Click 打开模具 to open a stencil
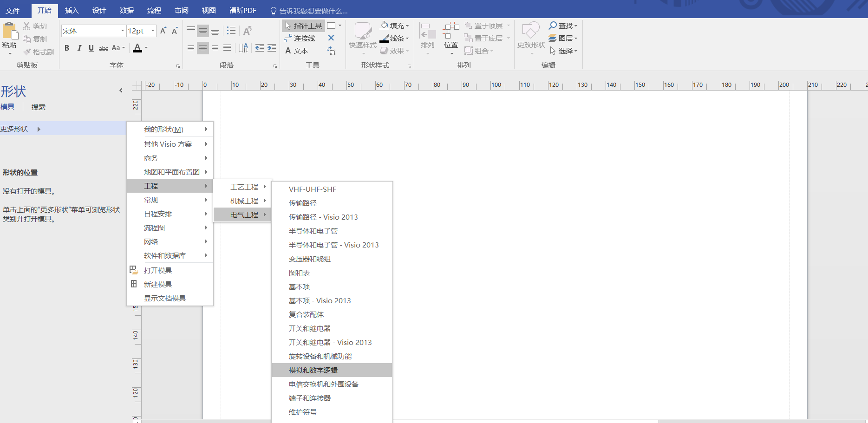Viewport: 868px width, 423px height. tap(158, 270)
